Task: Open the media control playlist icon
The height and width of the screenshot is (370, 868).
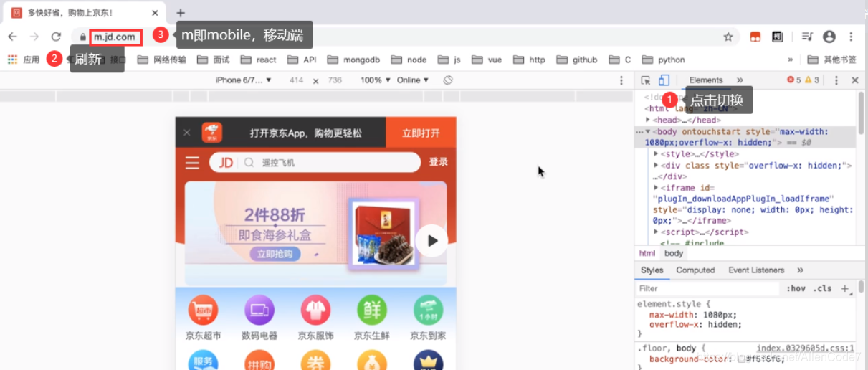Action: click(807, 37)
